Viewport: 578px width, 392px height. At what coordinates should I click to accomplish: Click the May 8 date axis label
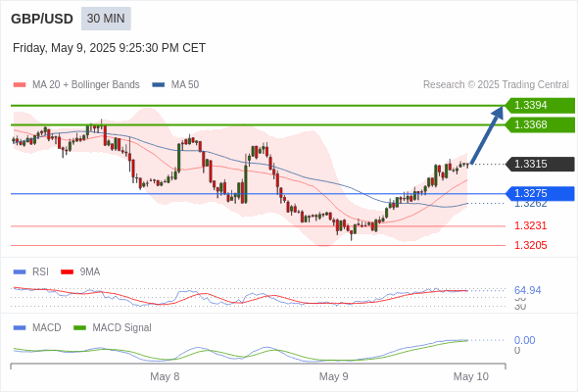pos(165,376)
